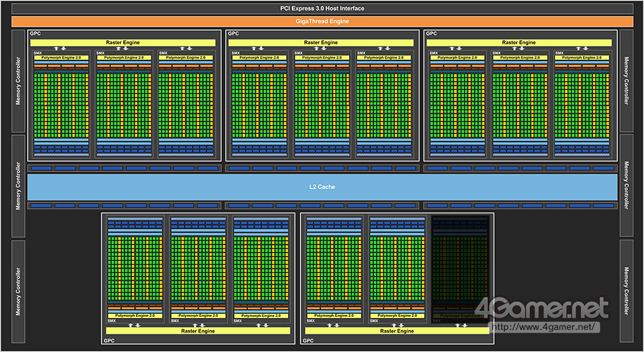Click the PCI Express 3.0 Host Interface bar
This screenshot has width=644, height=352.
coord(322,8)
